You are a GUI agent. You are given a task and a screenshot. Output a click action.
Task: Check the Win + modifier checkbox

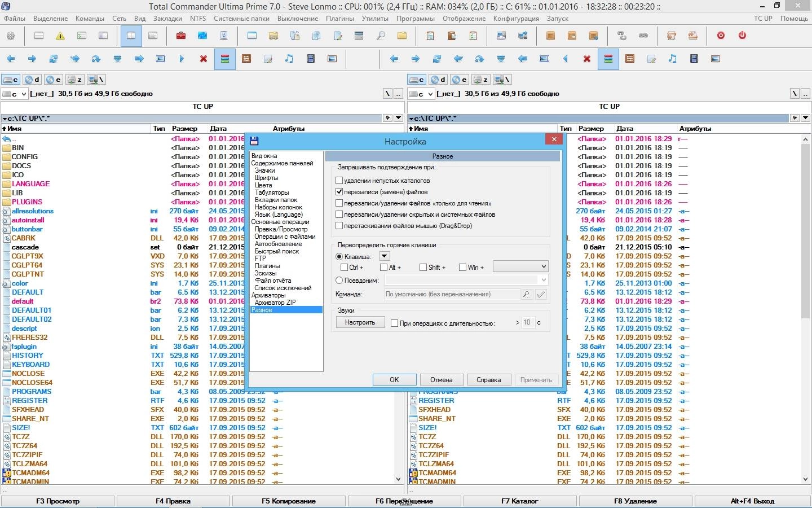462,268
